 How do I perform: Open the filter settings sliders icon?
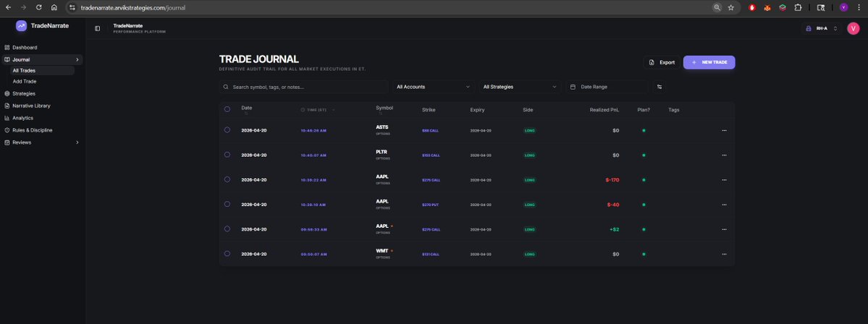pyautogui.click(x=659, y=87)
